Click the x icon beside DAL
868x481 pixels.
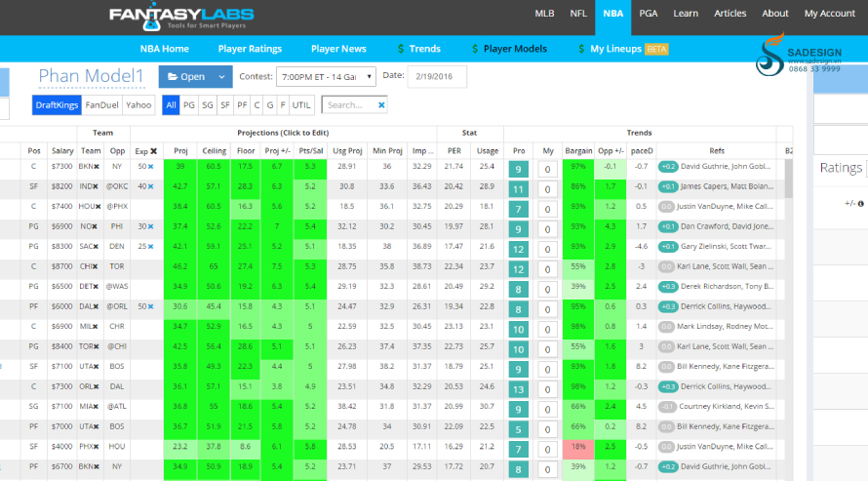pyautogui.click(x=97, y=306)
